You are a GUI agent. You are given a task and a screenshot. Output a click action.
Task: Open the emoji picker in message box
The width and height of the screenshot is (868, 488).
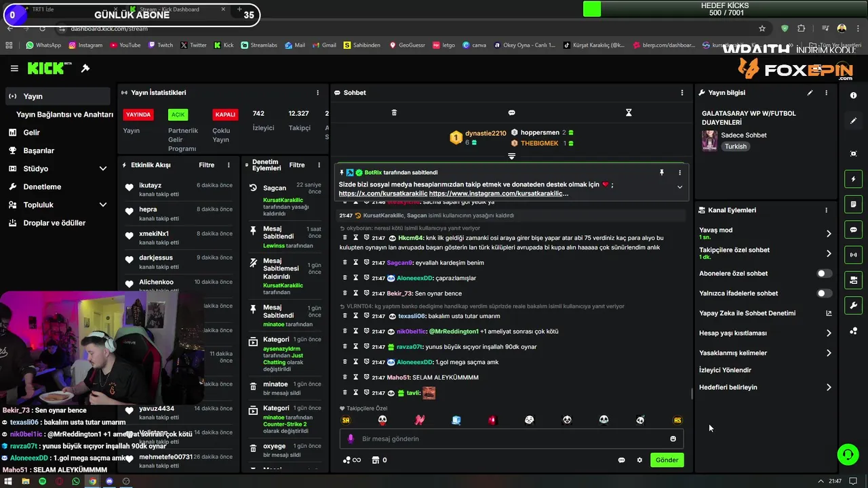point(673,439)
